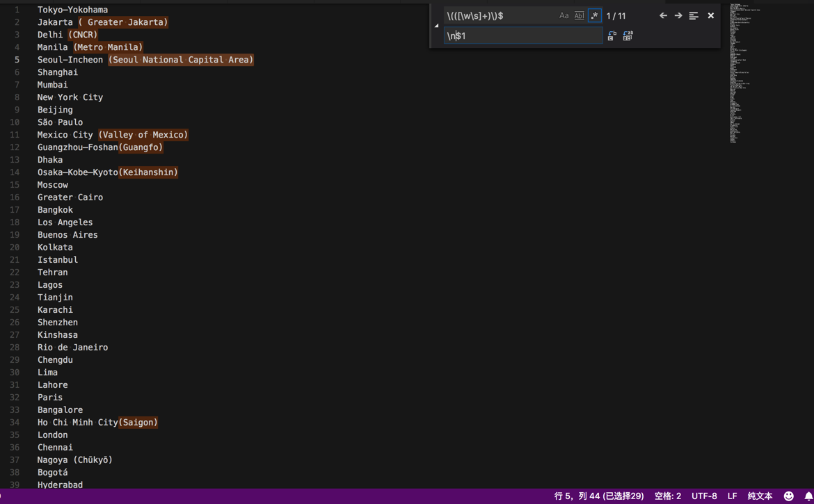Click the Beijing line
The width and height of the screenshot is (814, 504).
55,109
